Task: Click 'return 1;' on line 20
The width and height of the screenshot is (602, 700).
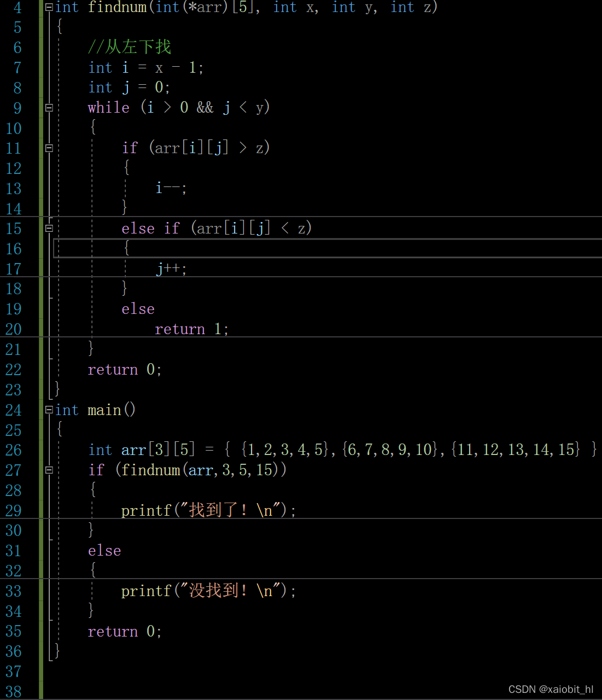Action: tap(191, 329)
